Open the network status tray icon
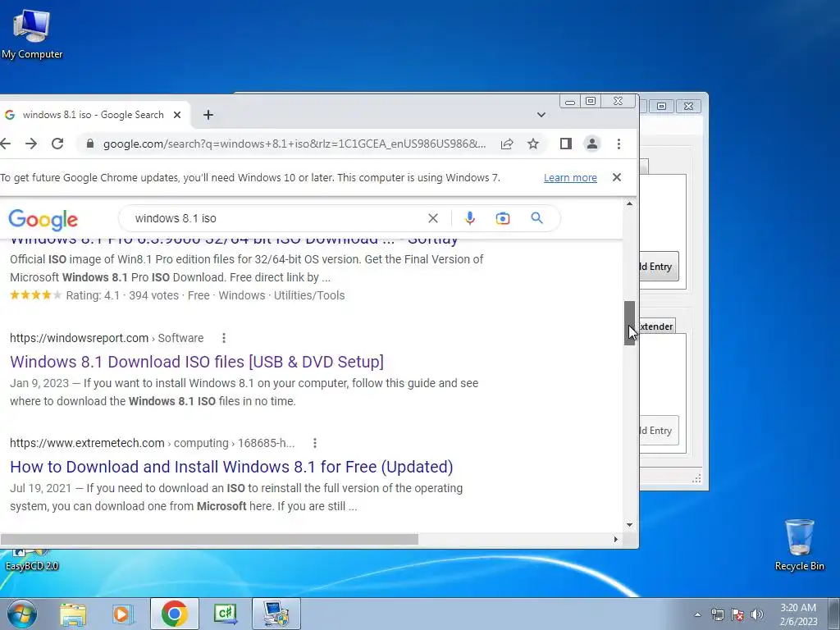 click(717, 614)
